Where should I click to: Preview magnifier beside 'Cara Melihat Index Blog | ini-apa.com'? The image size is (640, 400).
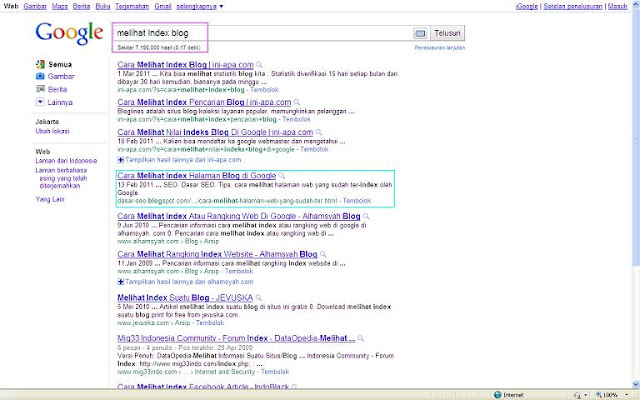[x=259, y=65]
